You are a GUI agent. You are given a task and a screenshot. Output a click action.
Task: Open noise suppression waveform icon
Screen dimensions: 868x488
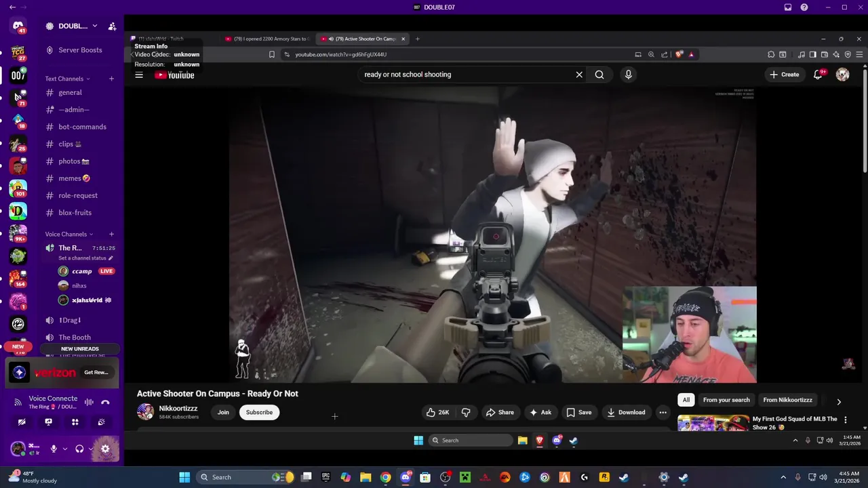click(89, 402)
